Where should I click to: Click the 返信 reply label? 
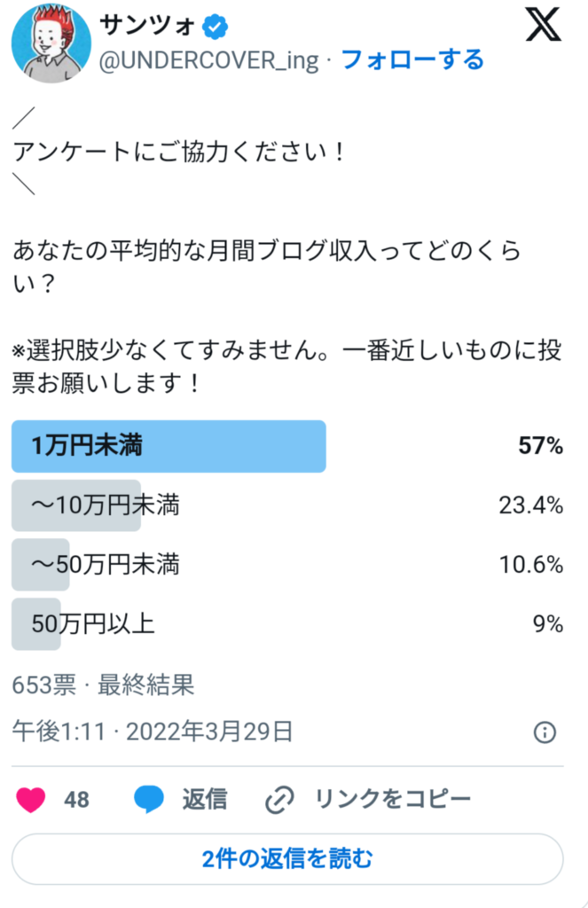pyautogui.click(x=205, y=800)
